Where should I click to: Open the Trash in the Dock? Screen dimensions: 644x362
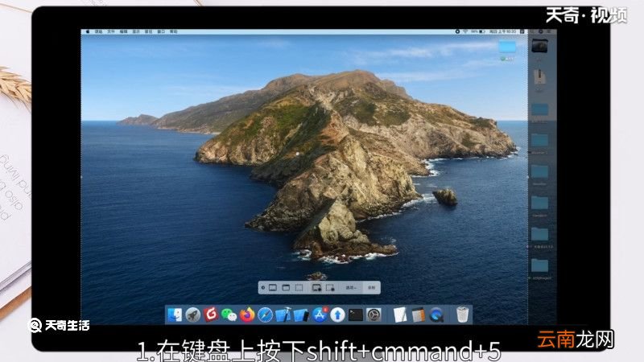[x=462, y=315]
